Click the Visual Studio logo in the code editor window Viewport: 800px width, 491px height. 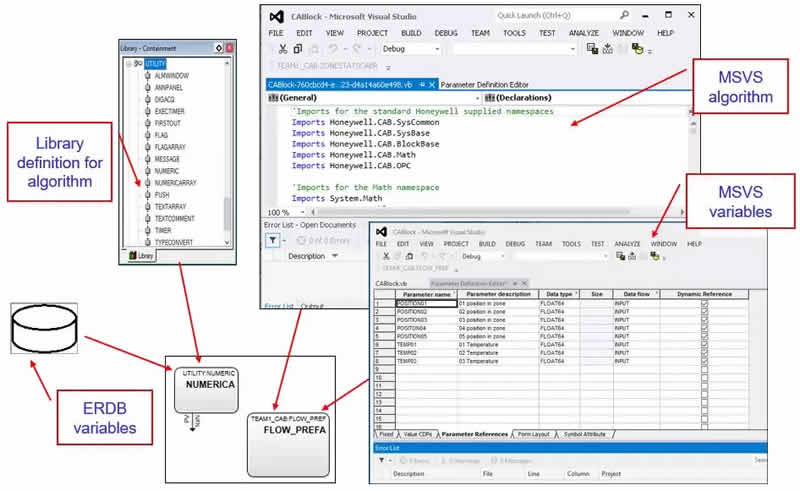pyautogui.click(x=277, y=17)
